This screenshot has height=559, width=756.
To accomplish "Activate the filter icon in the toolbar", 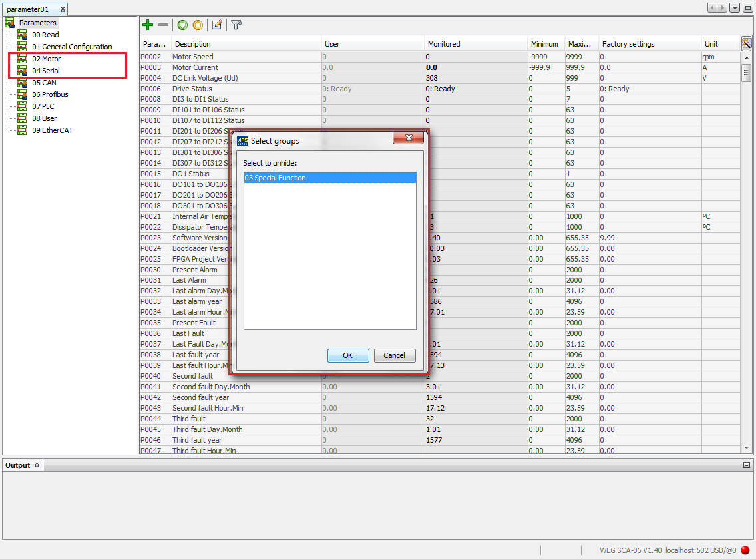I will 235,25.
